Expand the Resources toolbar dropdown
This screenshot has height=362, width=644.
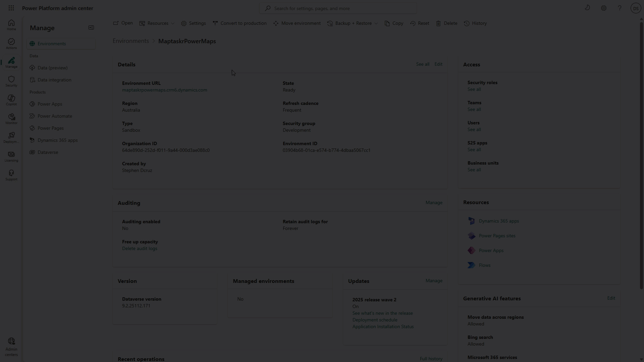(x=157, y=23)
